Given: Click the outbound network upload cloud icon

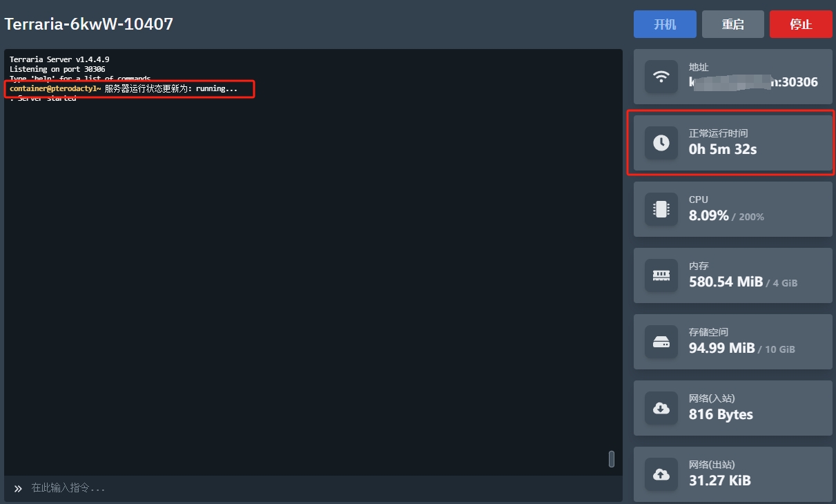Looking at the screenshot, I should click(661, 474).
